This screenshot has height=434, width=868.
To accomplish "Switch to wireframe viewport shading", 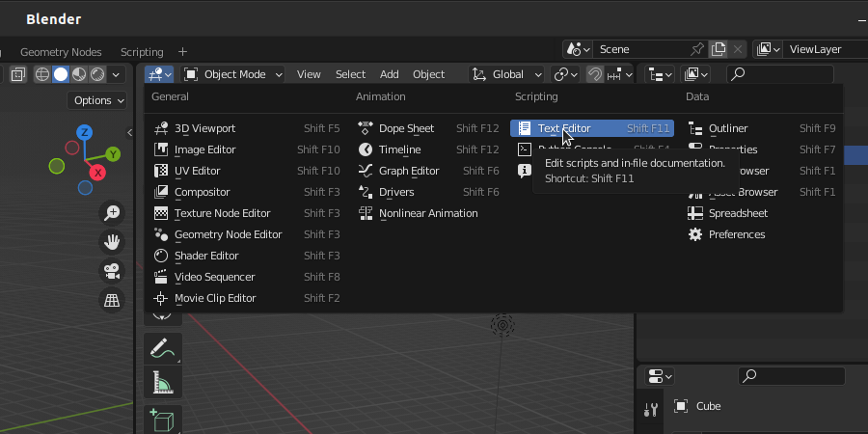I will [x=42, y=74].
